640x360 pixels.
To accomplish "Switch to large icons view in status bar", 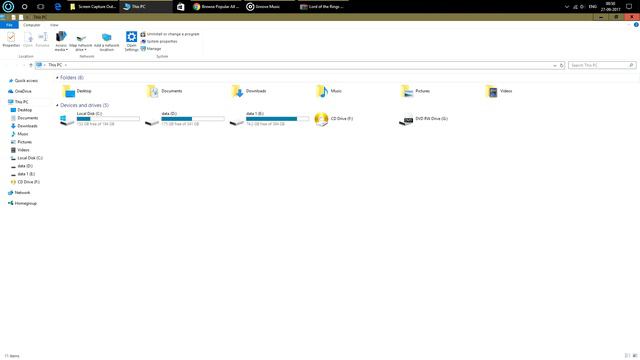I will [635, 356].
